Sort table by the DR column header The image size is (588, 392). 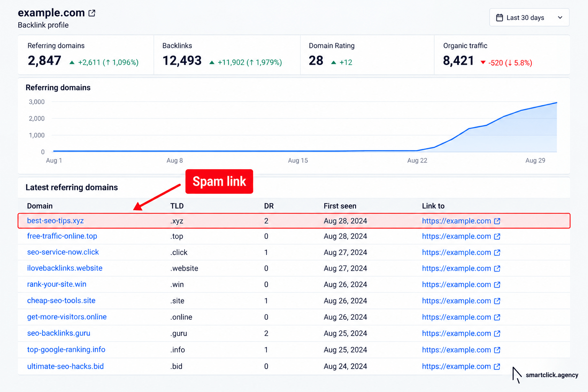pos(269,206)
